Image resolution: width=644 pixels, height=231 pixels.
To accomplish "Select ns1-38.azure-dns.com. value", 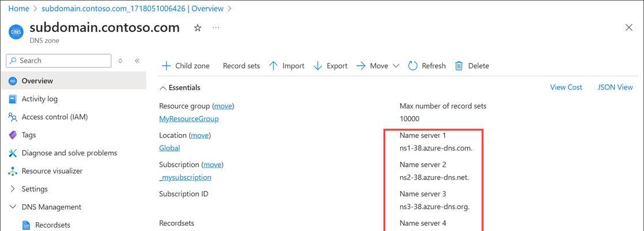I will (436, 148).
